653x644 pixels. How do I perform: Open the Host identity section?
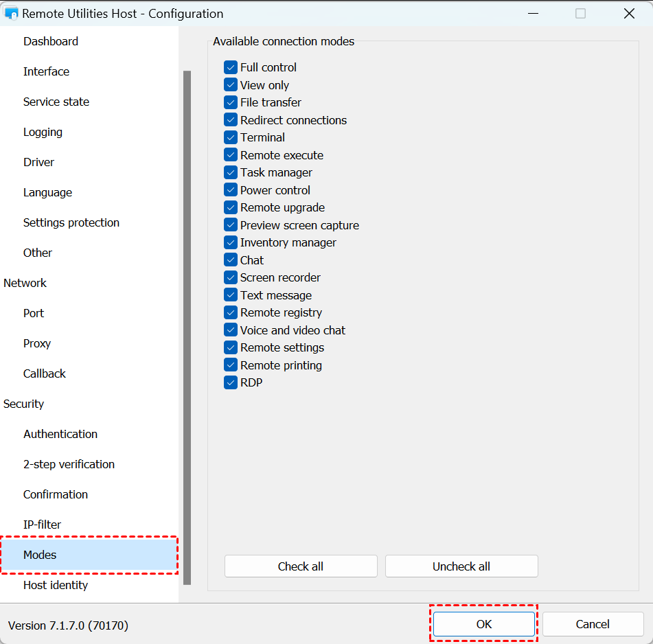coord(56,585)
